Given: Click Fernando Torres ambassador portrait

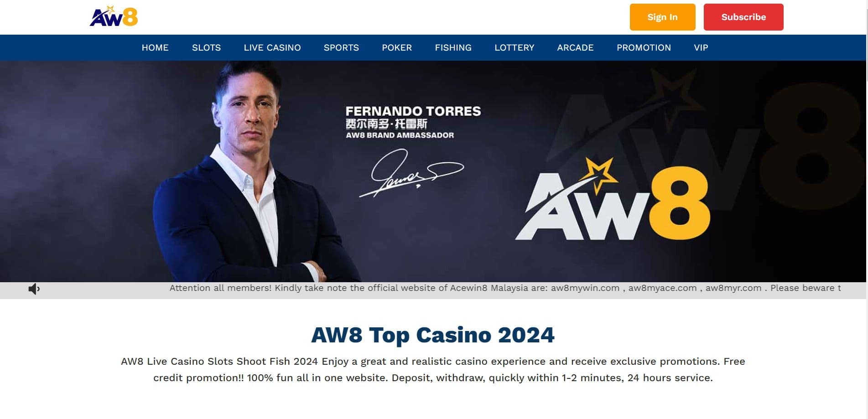Looking at the screenshot, I should tap(246, 171).
